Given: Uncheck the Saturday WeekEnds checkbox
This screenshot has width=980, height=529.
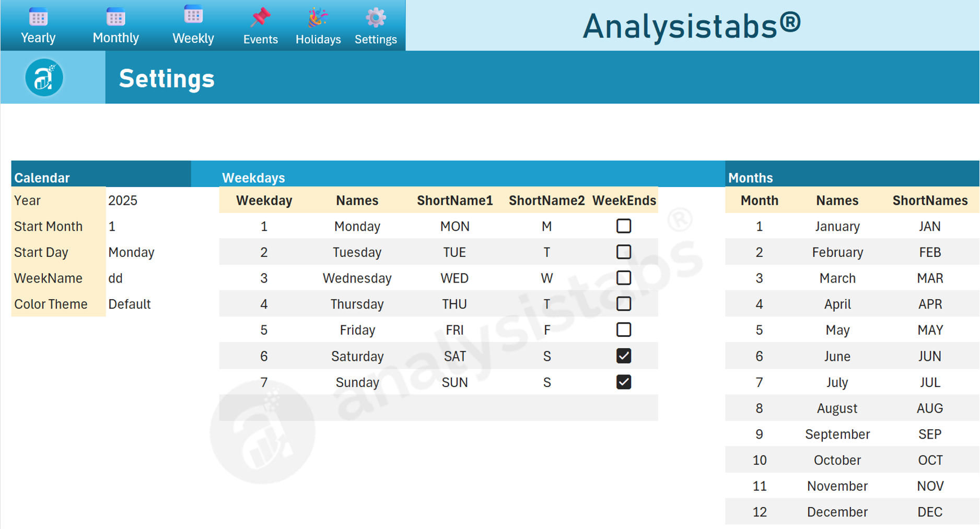Looking at the screenshot, I should (x=624, y=356).
